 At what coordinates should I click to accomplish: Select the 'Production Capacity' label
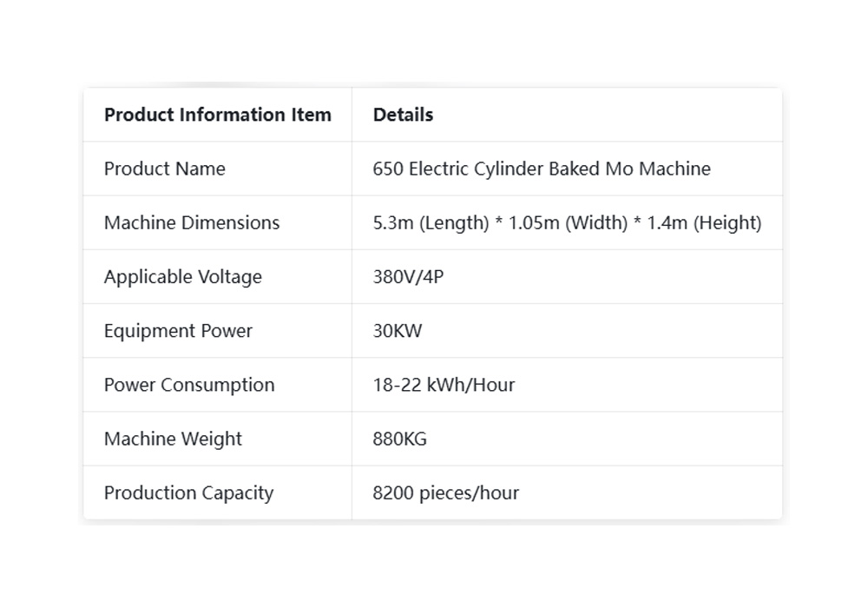(188, 492)
